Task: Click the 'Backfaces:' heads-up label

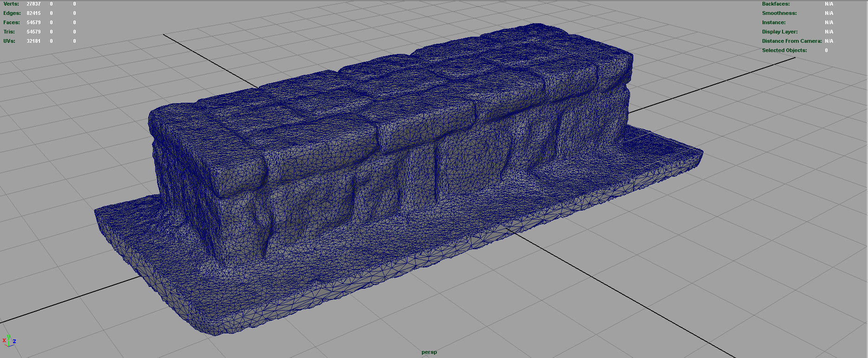Action: [x=776, y=4]
